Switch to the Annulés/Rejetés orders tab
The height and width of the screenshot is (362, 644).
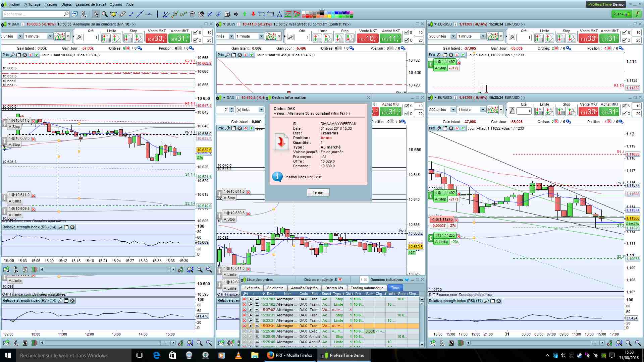pos(304,288)
